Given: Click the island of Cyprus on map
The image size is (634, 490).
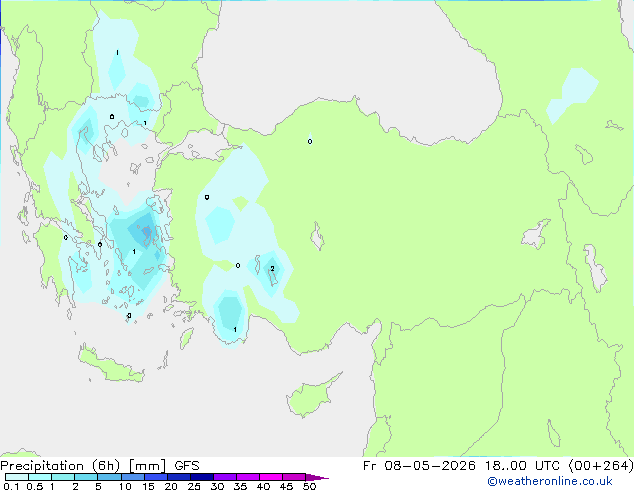Looking at the screenshot, I should coord(312,395).
